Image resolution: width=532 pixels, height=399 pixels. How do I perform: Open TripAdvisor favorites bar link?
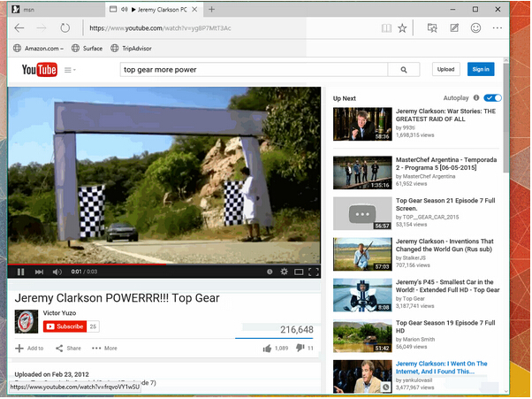pos(131,49)
